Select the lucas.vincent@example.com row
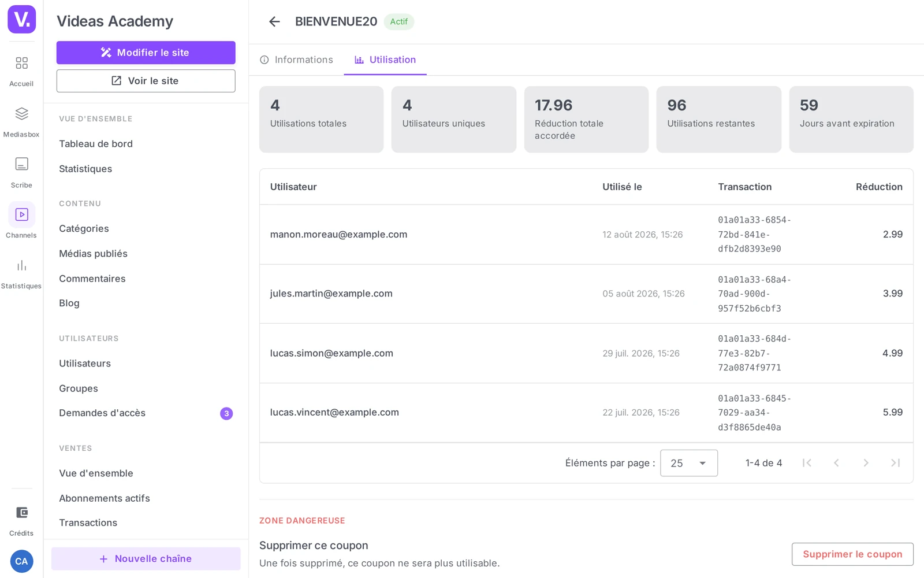The width and height of the screenshot is (924, 578). (586, 413)
